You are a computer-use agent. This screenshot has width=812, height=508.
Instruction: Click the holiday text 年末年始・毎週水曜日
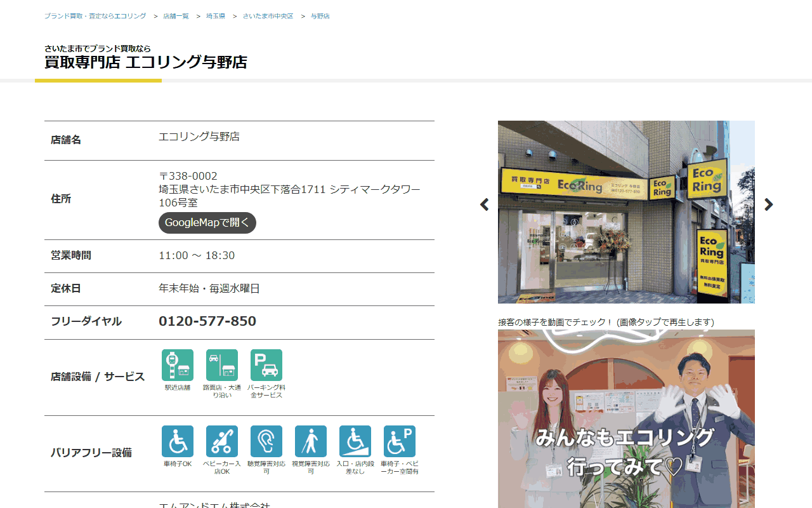click(209, 288)
